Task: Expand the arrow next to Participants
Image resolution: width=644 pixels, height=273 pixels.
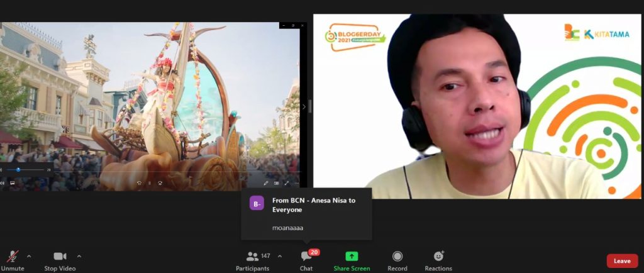Action: pos(280,256)
